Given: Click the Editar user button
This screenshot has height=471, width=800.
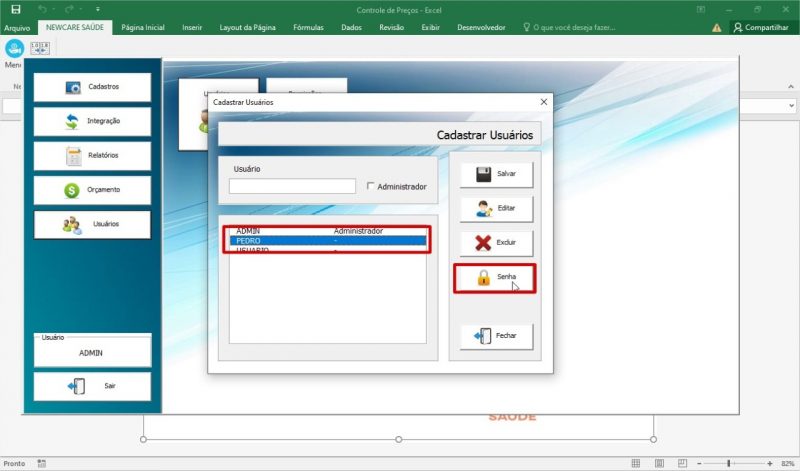Looking at the screenshot, I should click(496, 209).
